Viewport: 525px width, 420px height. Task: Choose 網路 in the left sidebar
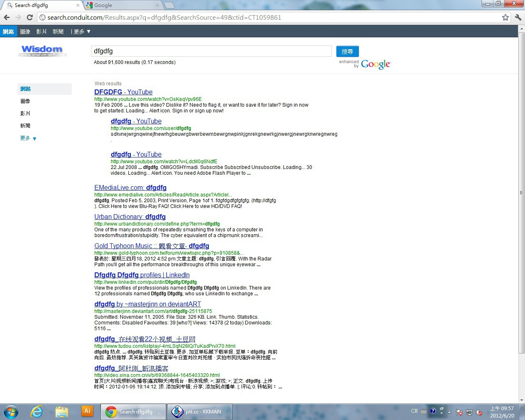click(45, 89)
